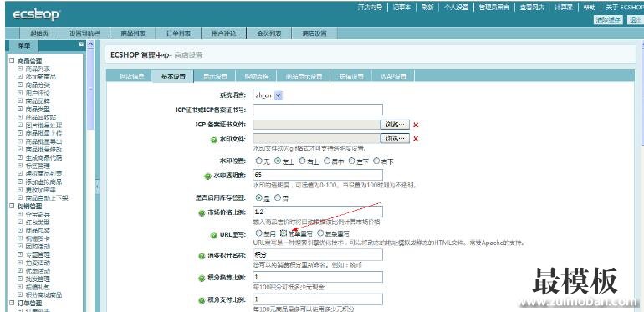
Task: Open 会员列表 in the navigation bar
Action: [269, 33]
